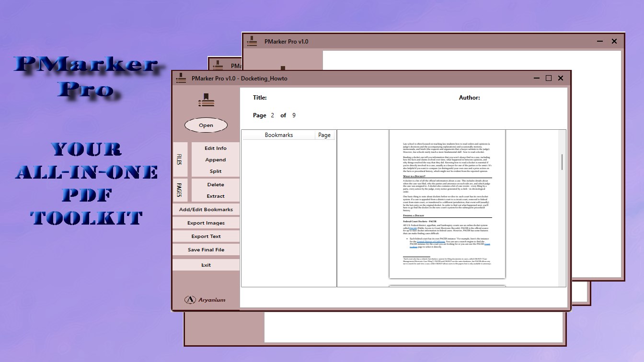Click the app icon in Docketing_Howto title bar
The image size is (644, 362).
[x=181, y=78]
